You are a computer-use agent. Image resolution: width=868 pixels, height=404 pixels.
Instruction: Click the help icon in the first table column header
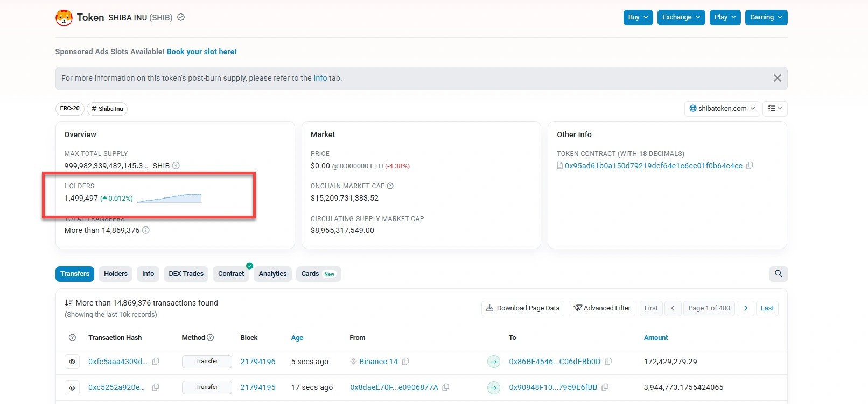point(72,337)
